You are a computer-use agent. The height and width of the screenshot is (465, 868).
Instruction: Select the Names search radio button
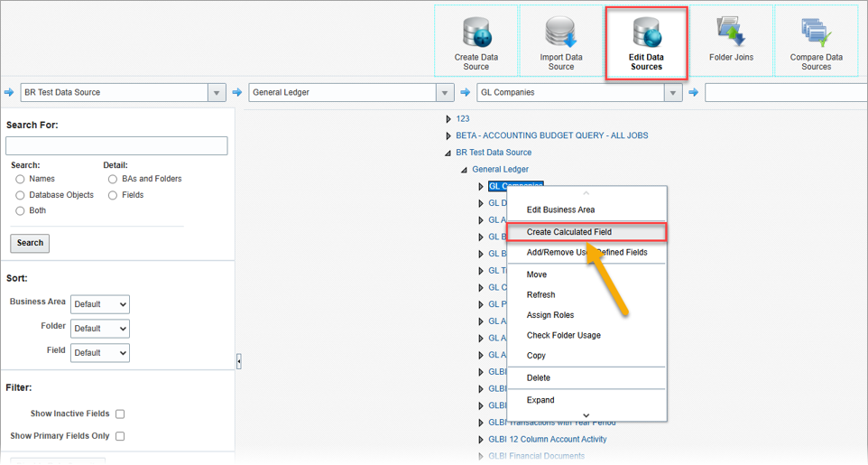(21, 179)
